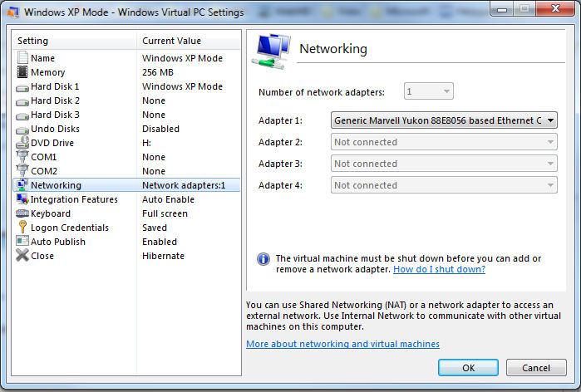This screenshot has width=581, height=392.
Task: Select the Logon Credentials setting
Action: pyautogui.click(x=126, y=228)
